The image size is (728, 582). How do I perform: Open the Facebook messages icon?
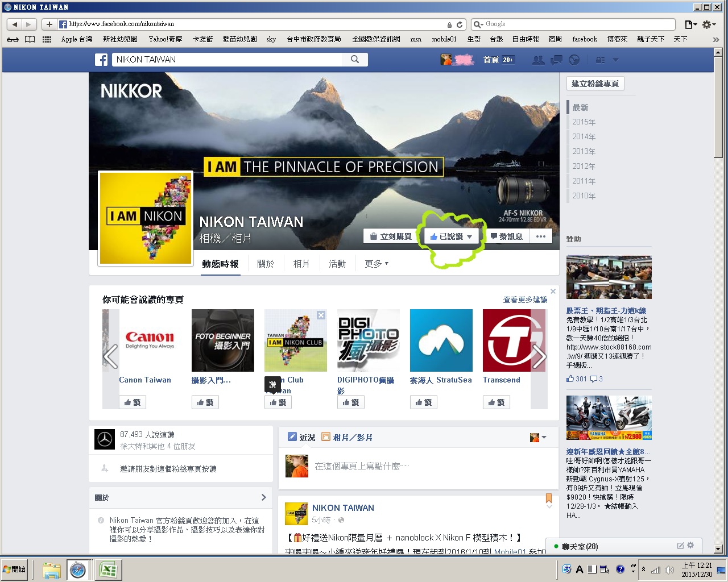click(x=556, y=60)
